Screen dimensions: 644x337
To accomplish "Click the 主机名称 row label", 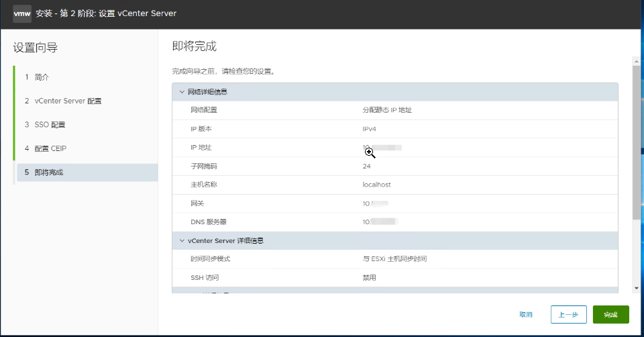I will [x=204, y=185].
